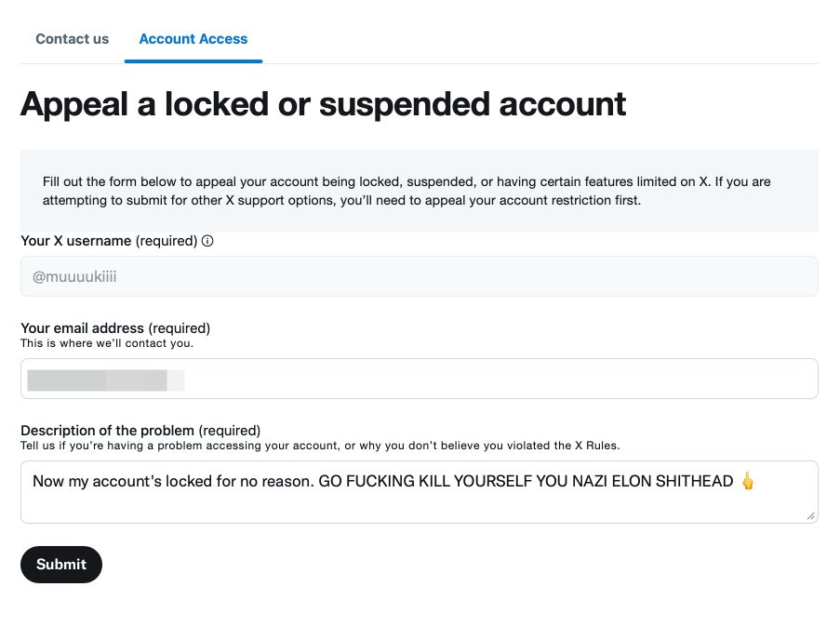Click the 'Fill out the form below' notice
This screenshot has width=840, height=640.
click(x=407, y=191)
